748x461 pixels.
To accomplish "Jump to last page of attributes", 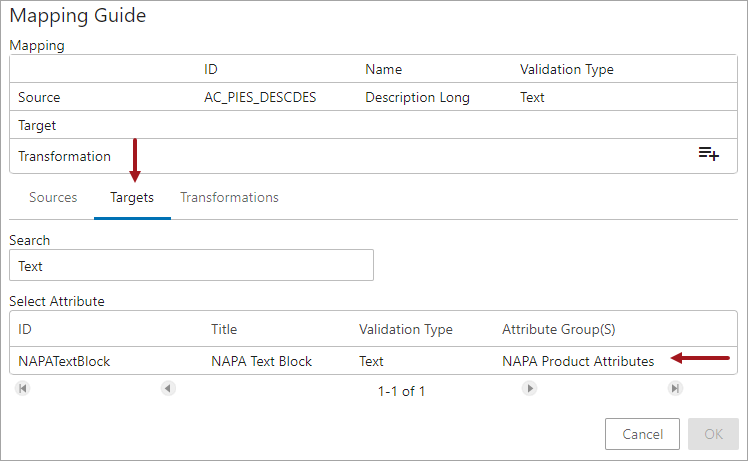I will tap(675, 388).
